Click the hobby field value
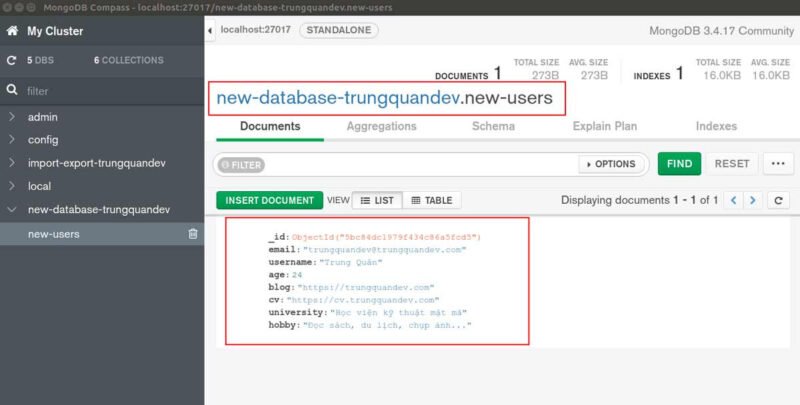 (x=387, y=325)
